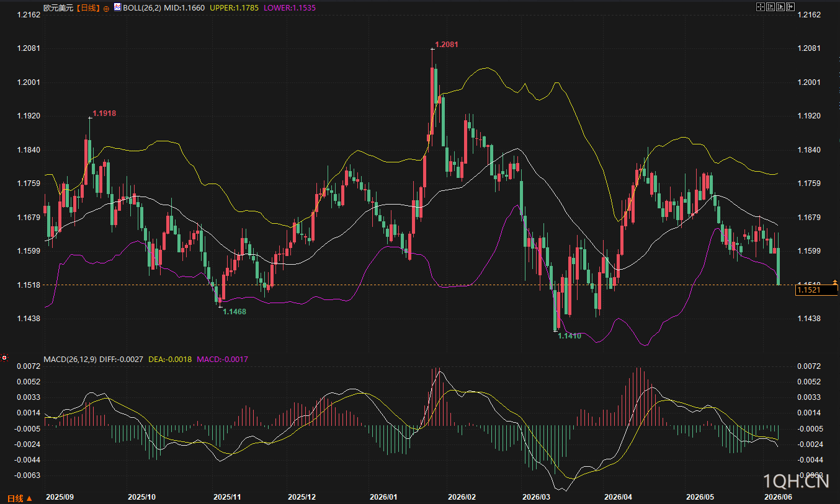Screen dimensions: 840x504
Task: Click 1.1759 on the right price axis
Action: 808,183
